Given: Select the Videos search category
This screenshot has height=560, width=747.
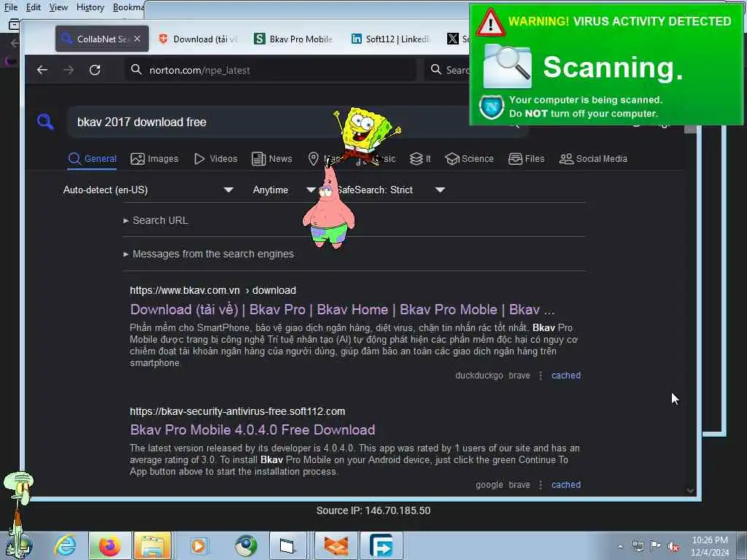Looking at the screenshot, I should [x=216, y=158].
